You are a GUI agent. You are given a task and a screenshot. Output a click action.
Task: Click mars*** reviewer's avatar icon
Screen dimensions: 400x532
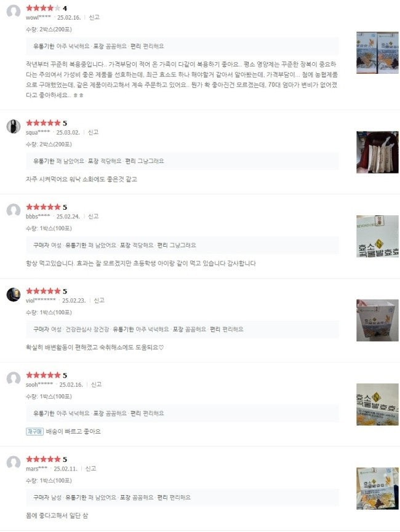tap(14, 463)
